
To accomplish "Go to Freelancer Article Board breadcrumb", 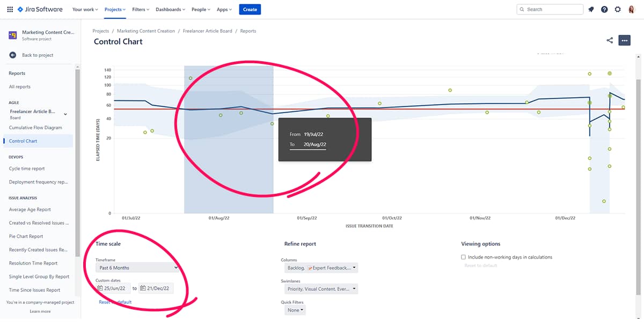I will [208, 31].
